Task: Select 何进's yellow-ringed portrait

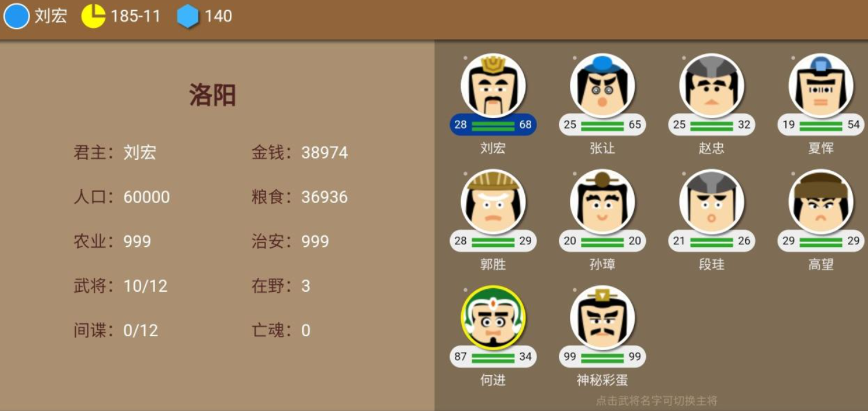Action: (x=493, y=318)
